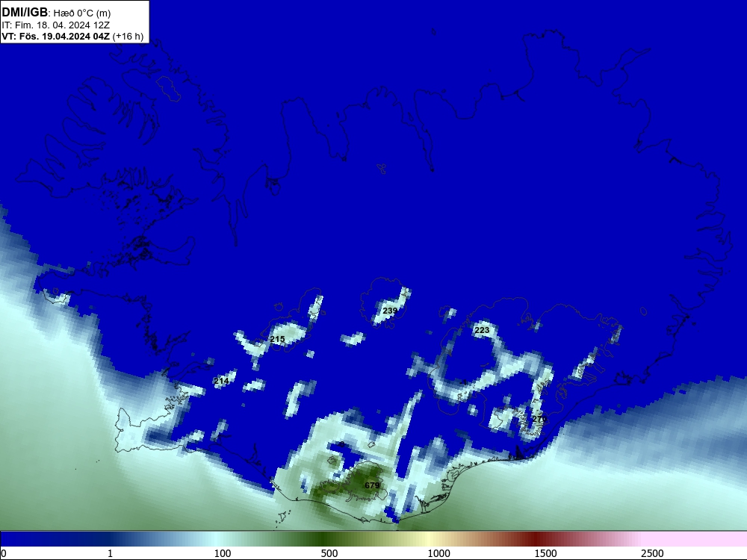Click the color scale label 1500

click(545, 553)
